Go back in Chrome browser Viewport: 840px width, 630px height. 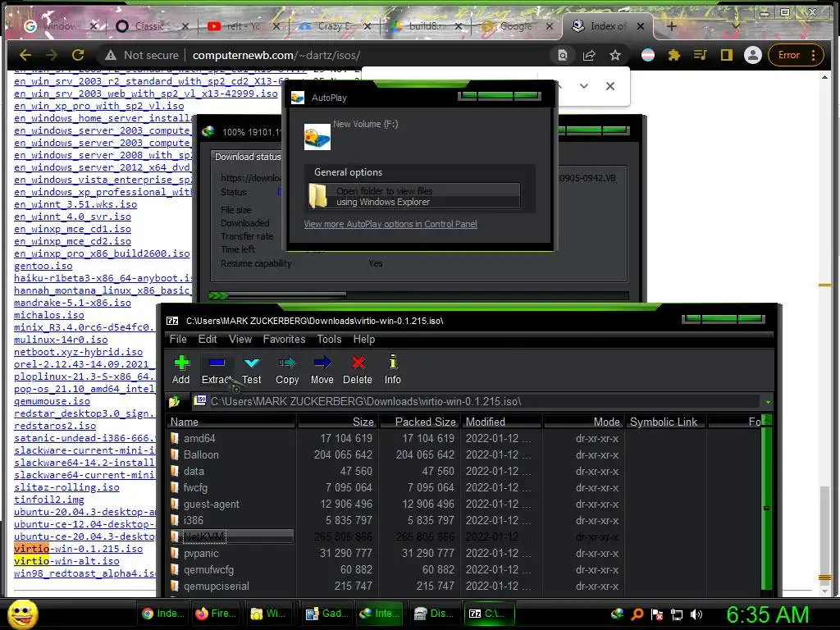point(25,55)
